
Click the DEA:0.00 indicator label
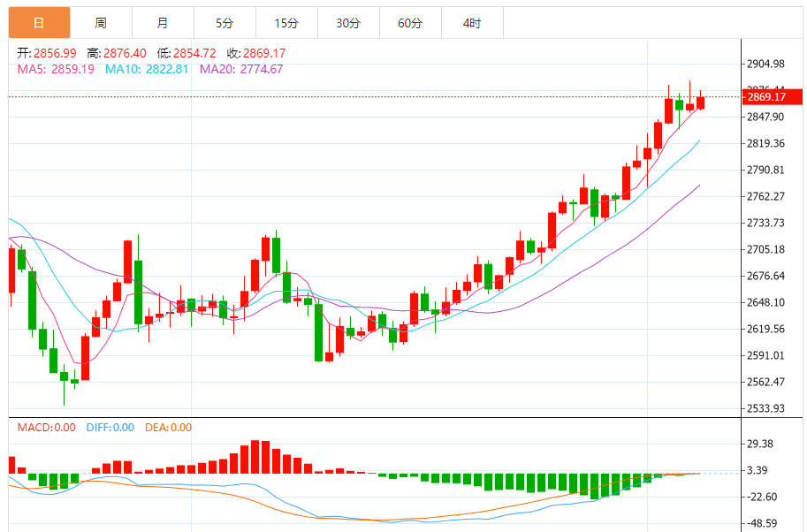coord(168,428)
